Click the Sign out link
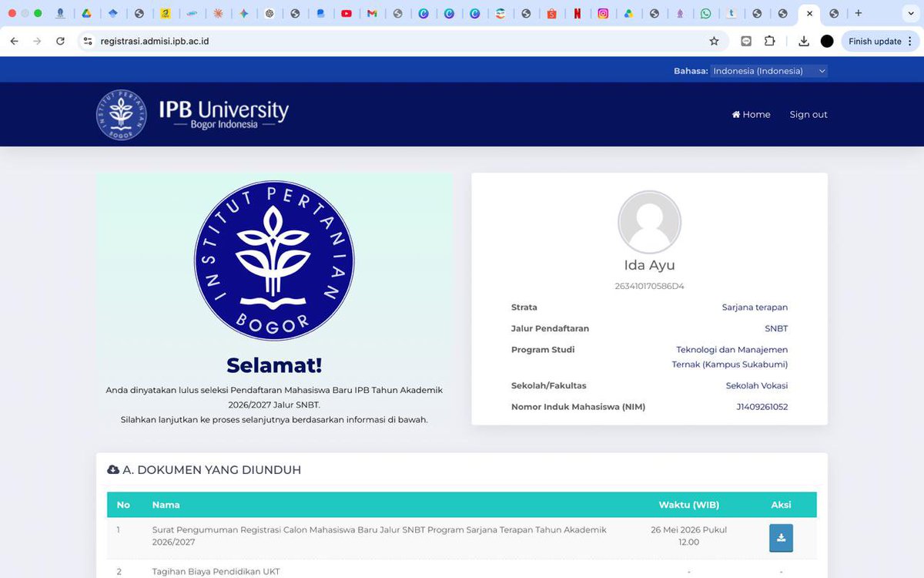This screenshot has width=924, height=578. click(808, 114)
